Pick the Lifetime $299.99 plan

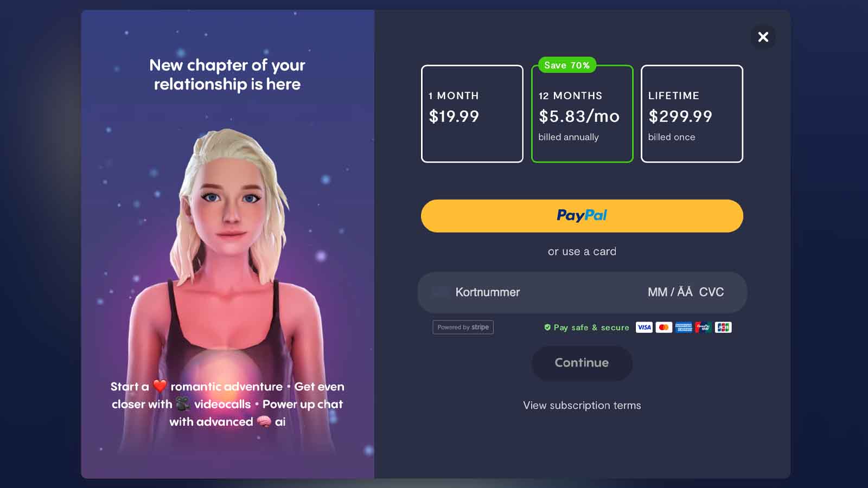click(692, 113)
